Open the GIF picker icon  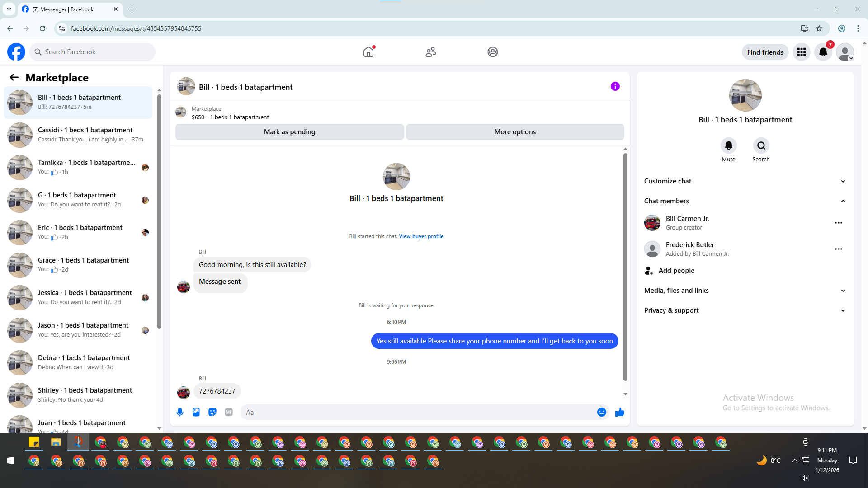pyautogui.click(x=229, y=412)
